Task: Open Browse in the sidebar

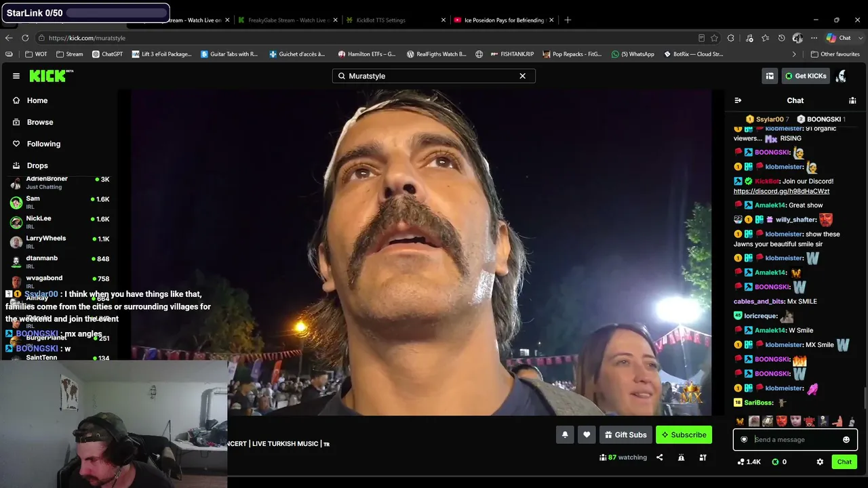Action: [40, 122]
